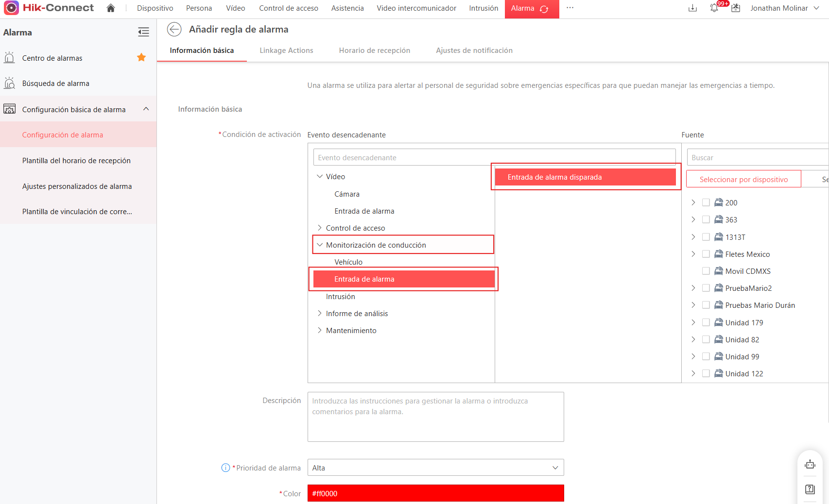Viewport: 829px width, 504px height.
Task: Open the Intrusión top menu
Action: coord(484,8)
